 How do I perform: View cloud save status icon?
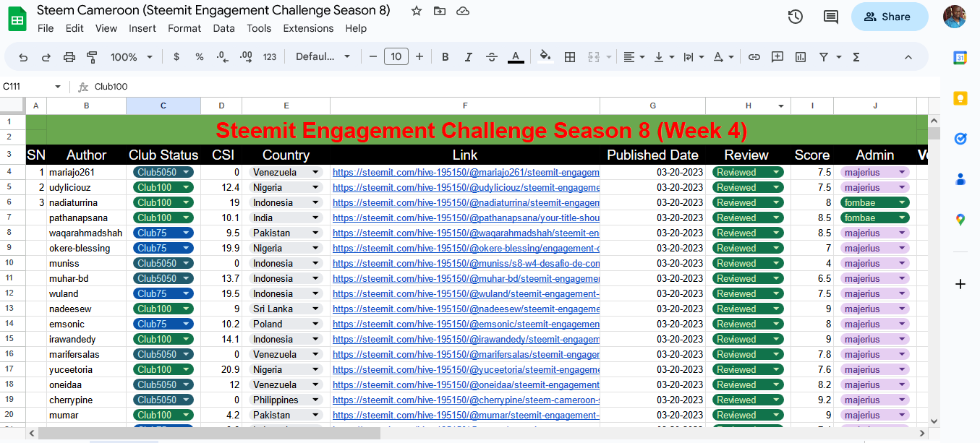[x=463, y=11]
